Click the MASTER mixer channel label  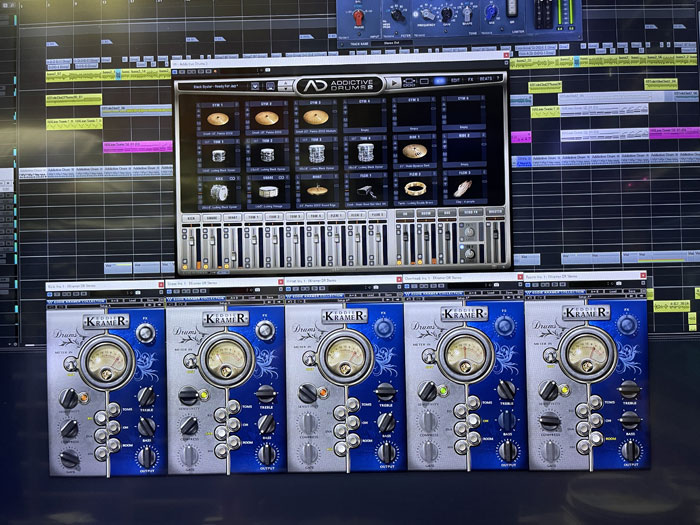tap(495, 211)
